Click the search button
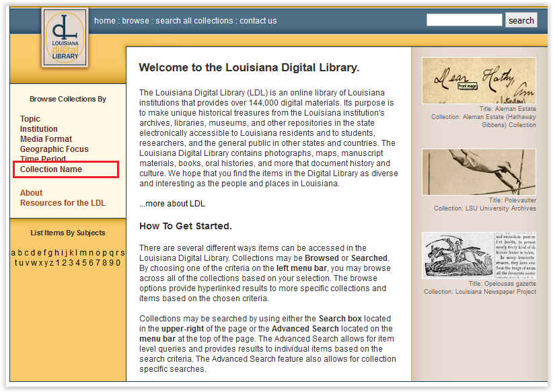The width and height of the screenshot is (553, 392). 521,20
